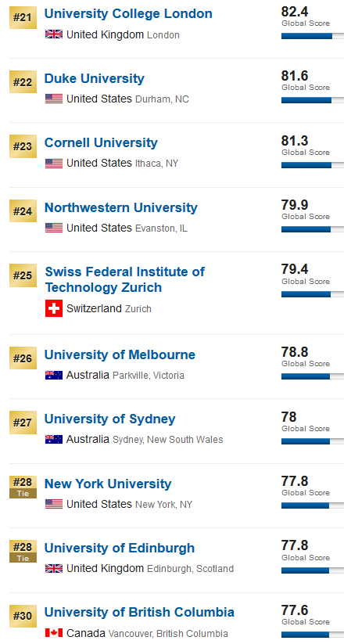Click the Switzerland flag icon
This screenshot has width=351, height=644.
54,308
